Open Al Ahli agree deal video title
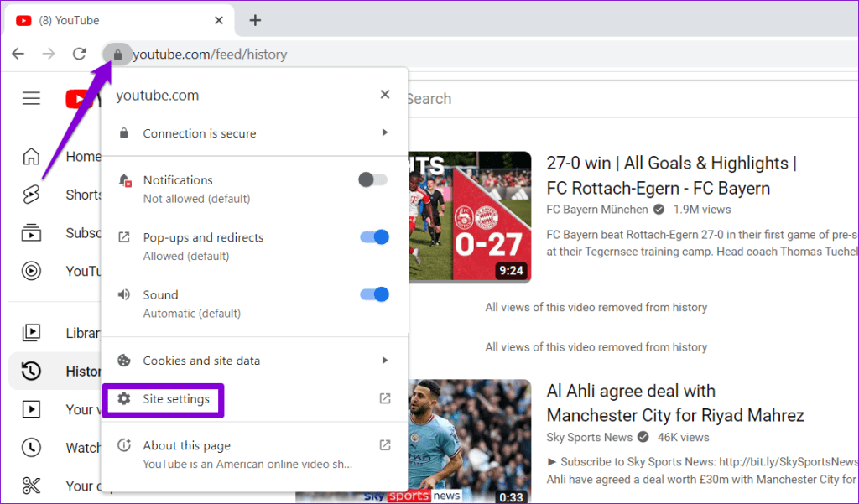Viewport: 859px width, 504px height. (x=675, y=403)
